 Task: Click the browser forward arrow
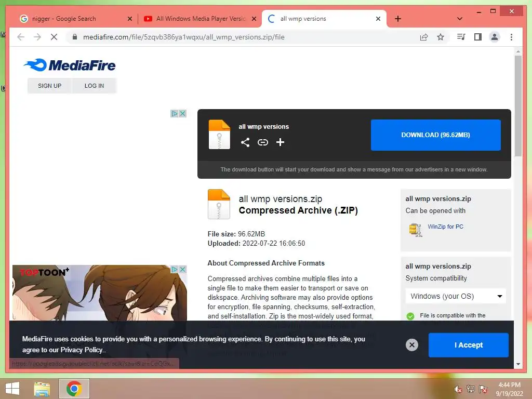click(x=37, y=37)
